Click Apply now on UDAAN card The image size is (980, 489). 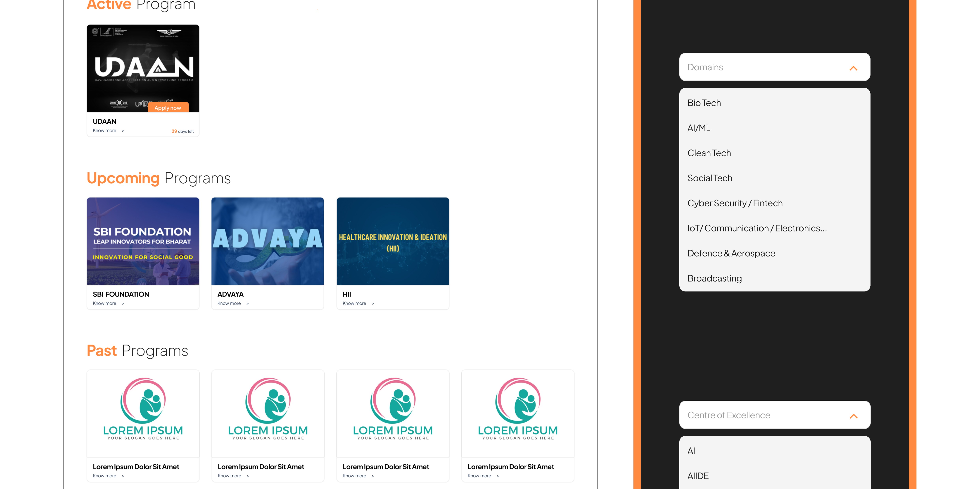tap(168, 108)
